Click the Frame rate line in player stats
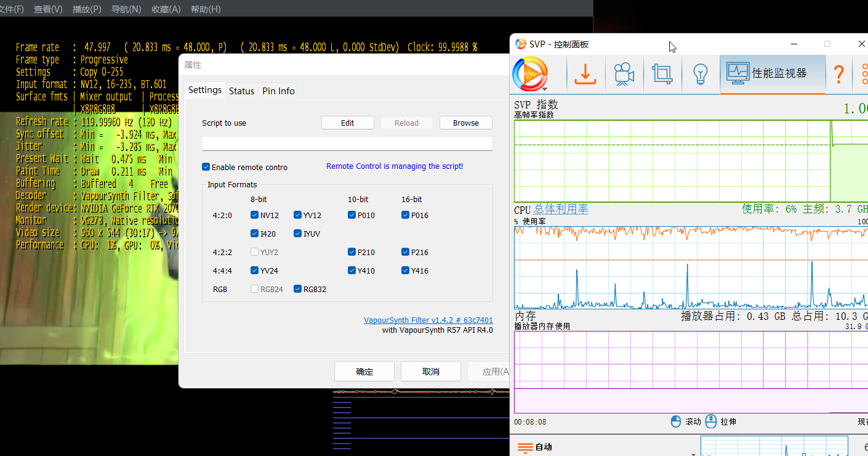 (246, 47)
